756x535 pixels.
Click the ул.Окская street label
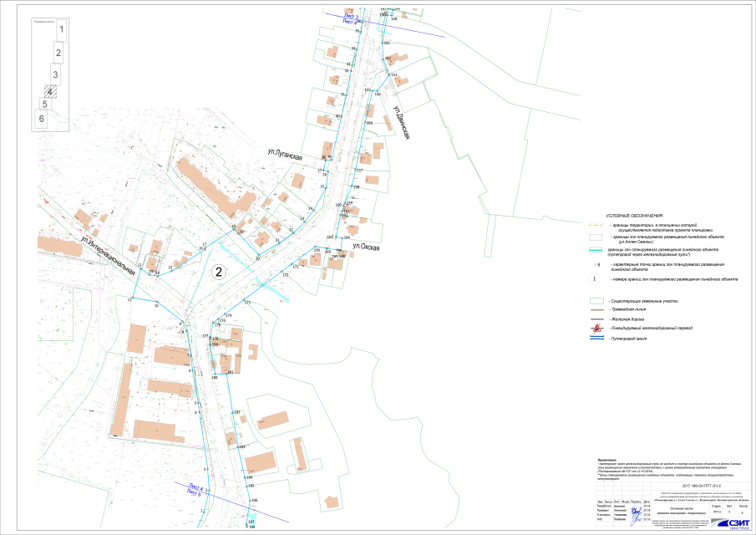tap(366, 247)
